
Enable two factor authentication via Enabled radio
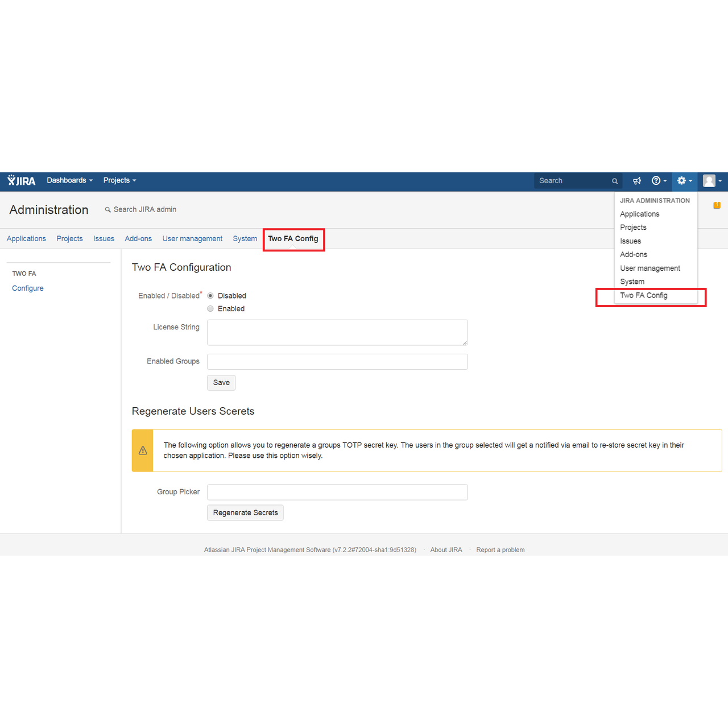tap(210, 308)
